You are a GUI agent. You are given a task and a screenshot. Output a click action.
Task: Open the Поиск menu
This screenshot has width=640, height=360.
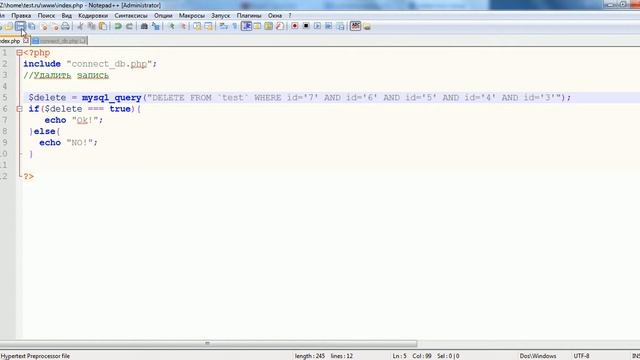click(x=46, y=16)
